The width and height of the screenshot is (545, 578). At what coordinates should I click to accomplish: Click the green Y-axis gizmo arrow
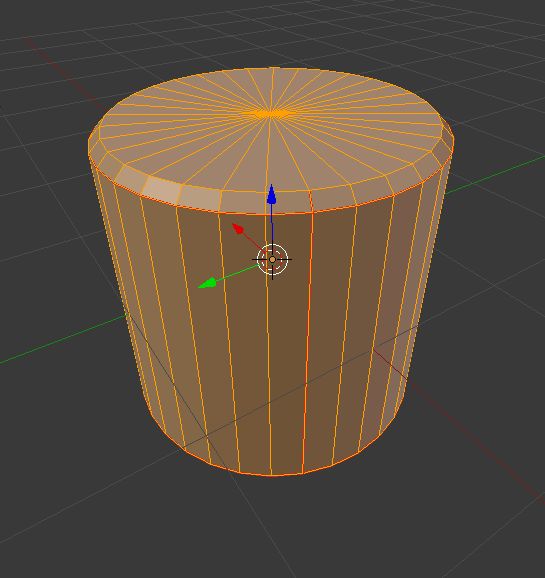tap(207, 283)
